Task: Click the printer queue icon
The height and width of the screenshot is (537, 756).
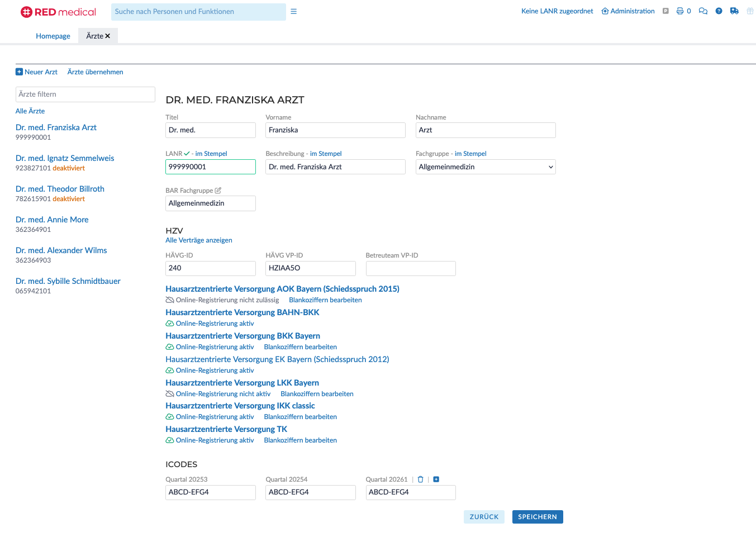Action: pyautogui.click(x=680, y=11)
